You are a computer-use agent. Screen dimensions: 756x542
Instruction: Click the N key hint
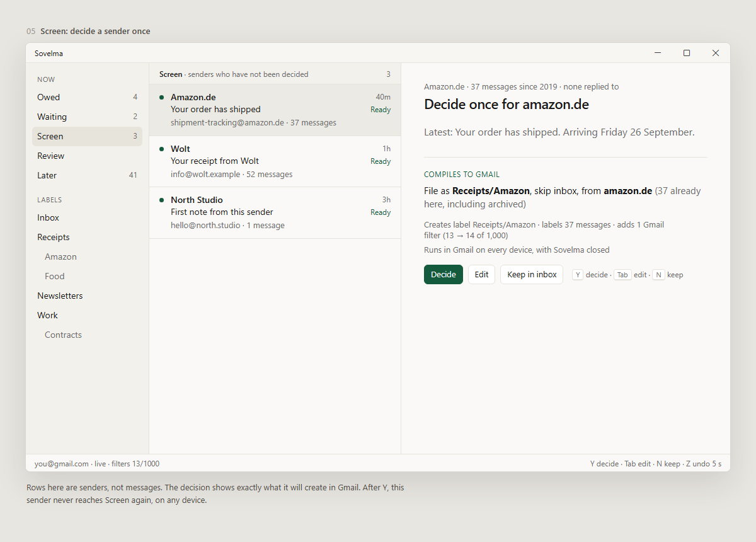(x=658, y=275)
